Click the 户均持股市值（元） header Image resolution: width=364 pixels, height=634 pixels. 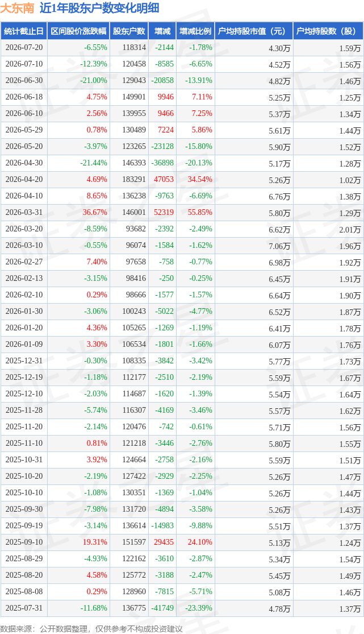coord(254,31)
